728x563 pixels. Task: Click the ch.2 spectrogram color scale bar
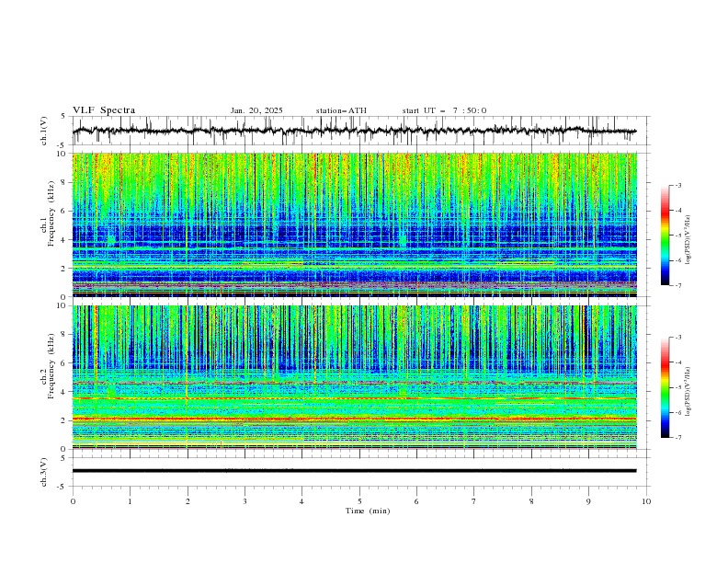(665, 387)
